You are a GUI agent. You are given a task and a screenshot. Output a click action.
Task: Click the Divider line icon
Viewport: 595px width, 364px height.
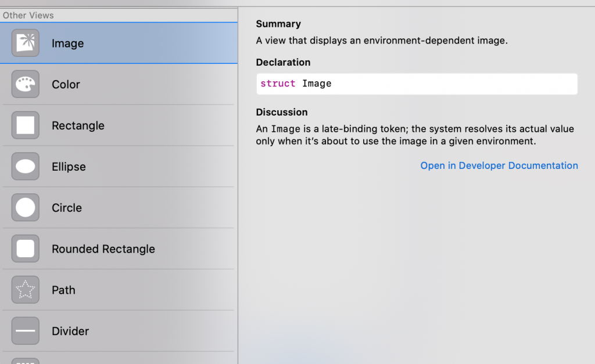tap(26, 331)
